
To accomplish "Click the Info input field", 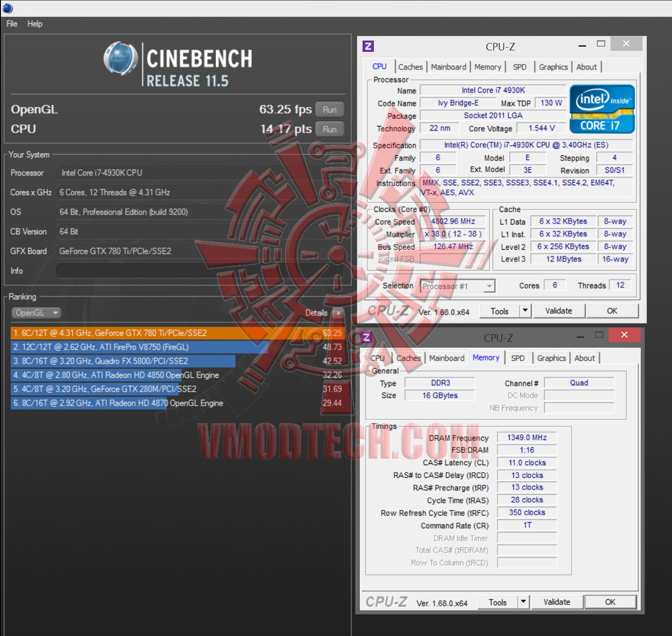I will pos(200,271).
